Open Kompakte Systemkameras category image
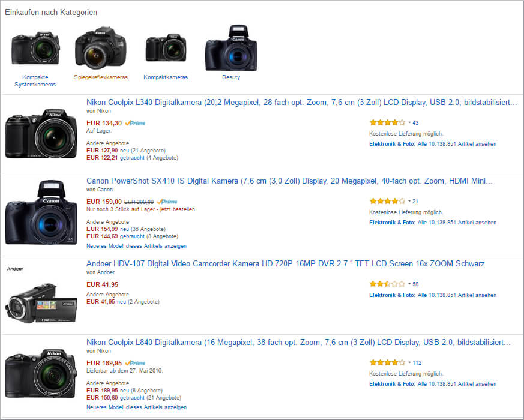Screen dimensions: 524x420 coord(36,48)
